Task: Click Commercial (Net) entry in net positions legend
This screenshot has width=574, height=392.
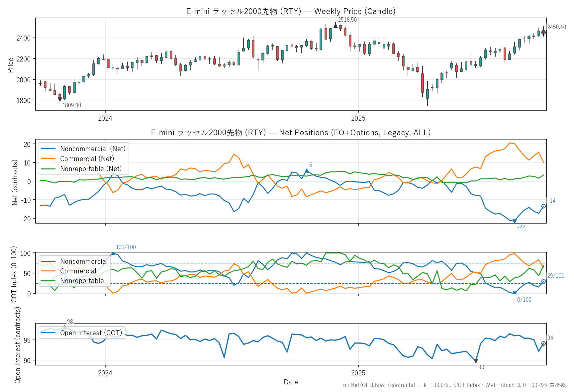Action: point(87,159)
